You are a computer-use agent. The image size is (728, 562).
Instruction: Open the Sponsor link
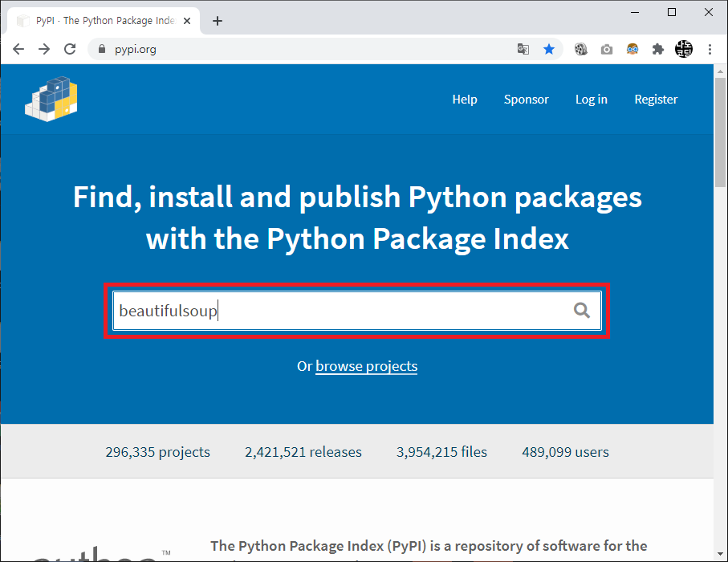(526, 100)
